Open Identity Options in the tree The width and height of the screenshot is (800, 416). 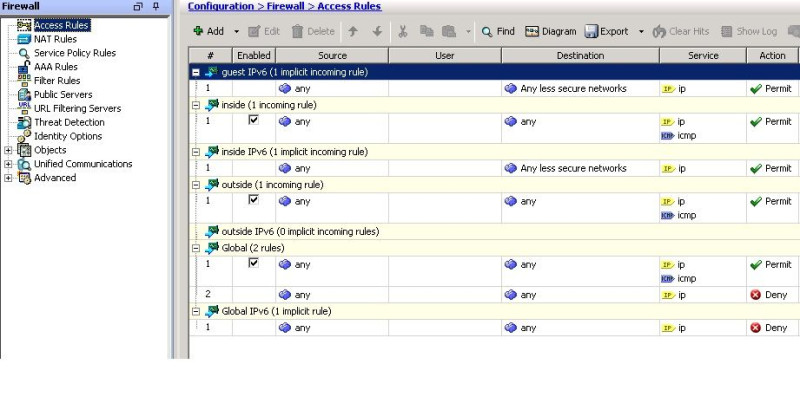click(68, 136)
